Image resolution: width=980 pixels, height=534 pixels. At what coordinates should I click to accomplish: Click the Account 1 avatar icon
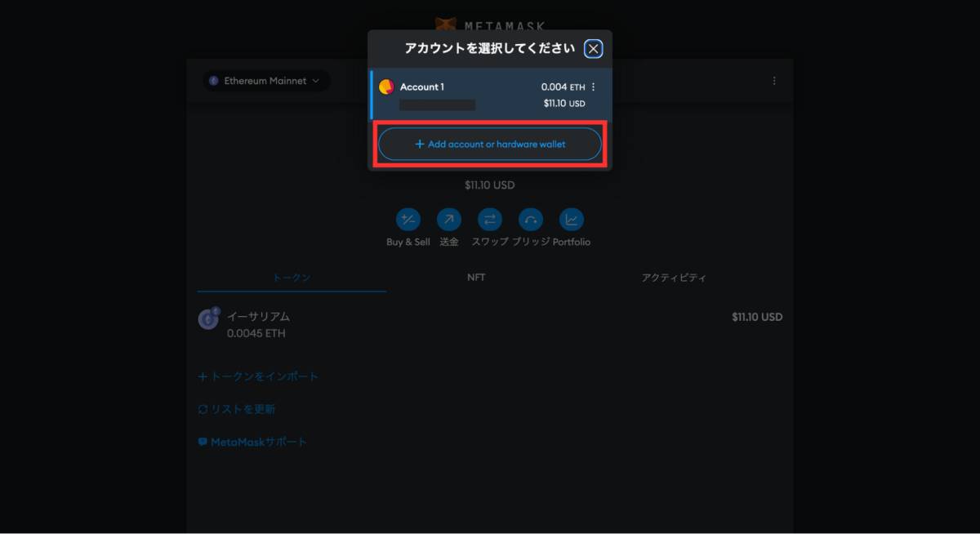(x=386, y=87)
